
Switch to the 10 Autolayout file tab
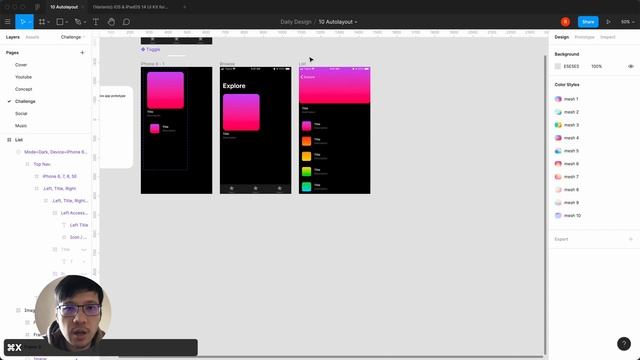(x=64, y=7)
